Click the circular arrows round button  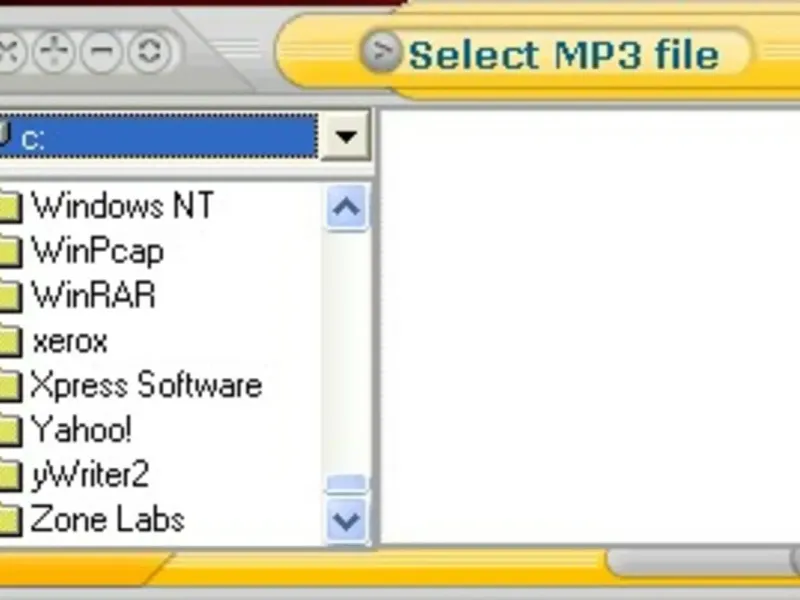149,51
